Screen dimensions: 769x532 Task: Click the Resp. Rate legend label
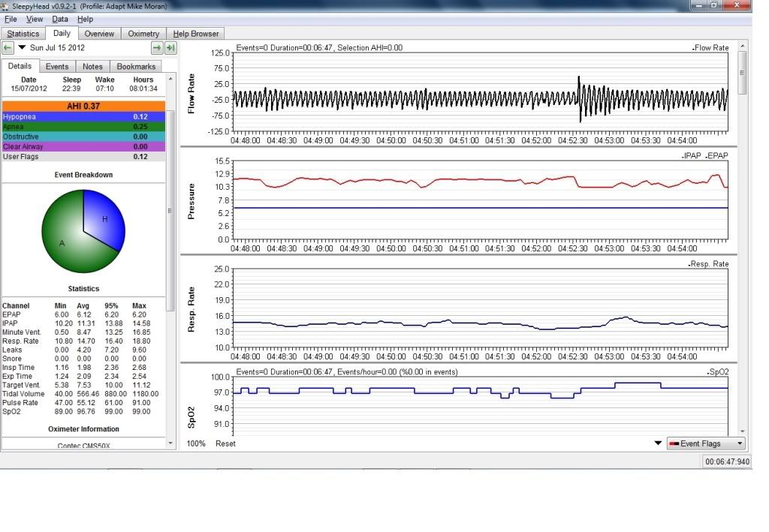pyautogui.click(x=708, y=264)
